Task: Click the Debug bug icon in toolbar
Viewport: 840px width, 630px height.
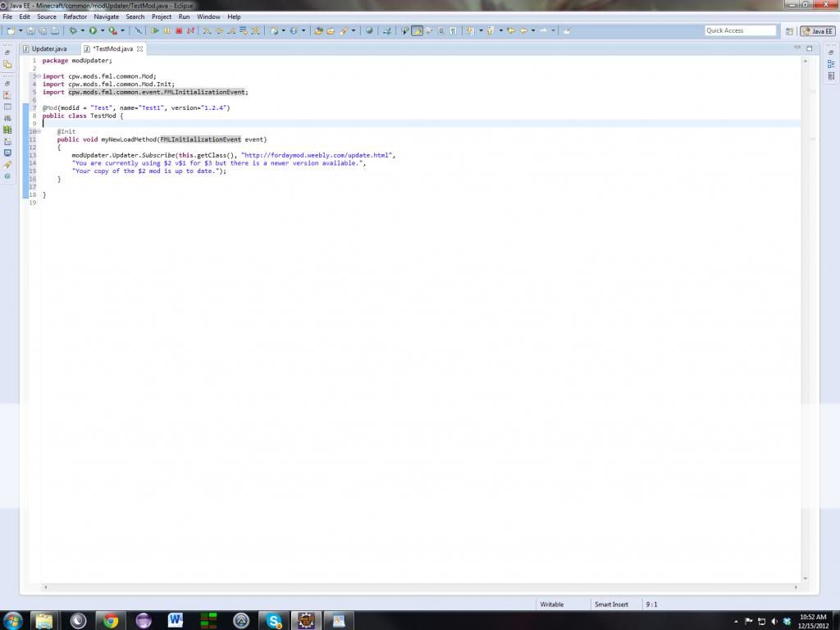Action: [x=73, y=31]
